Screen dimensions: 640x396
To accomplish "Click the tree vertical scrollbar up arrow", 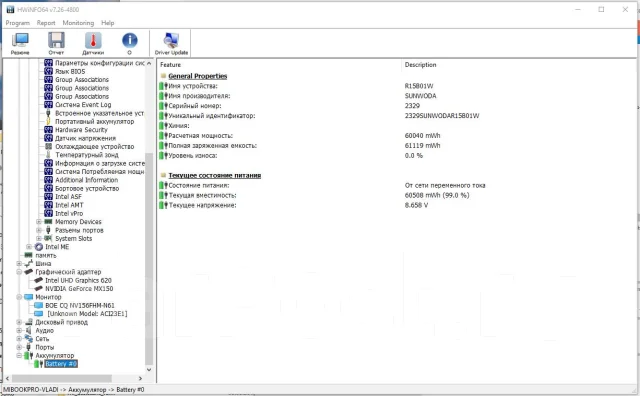I will coord(149,63).
